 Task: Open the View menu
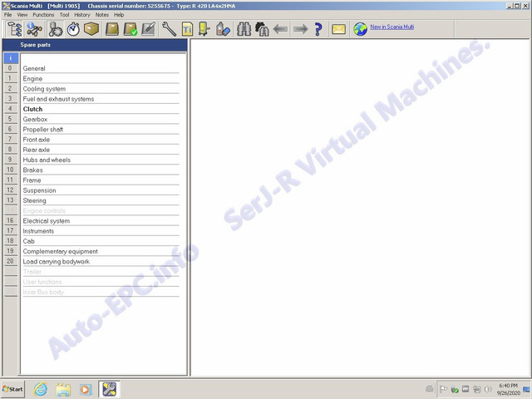[x=22, y=15]
